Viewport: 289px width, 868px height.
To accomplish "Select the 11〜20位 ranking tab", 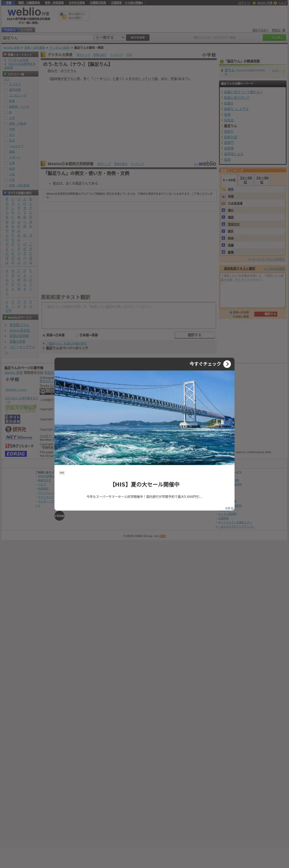I will tap(246, 180).
